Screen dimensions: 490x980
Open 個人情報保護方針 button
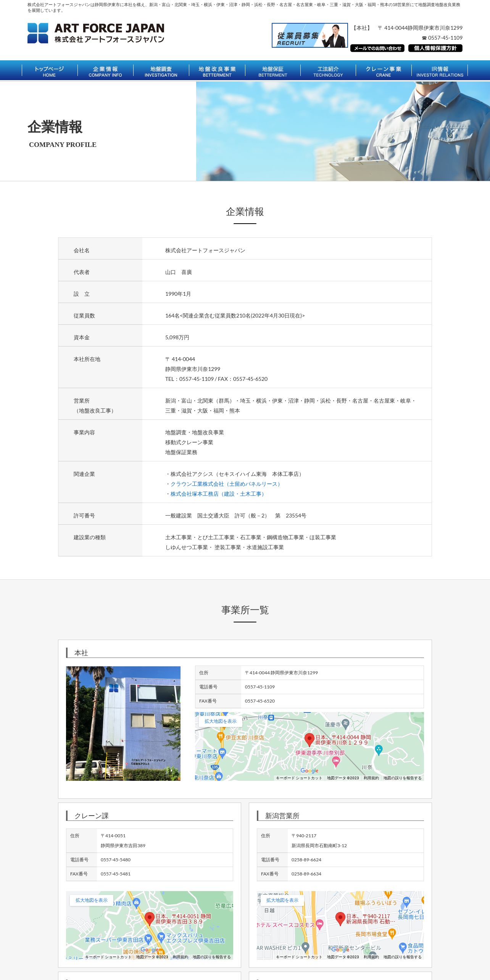click(435, 48)
